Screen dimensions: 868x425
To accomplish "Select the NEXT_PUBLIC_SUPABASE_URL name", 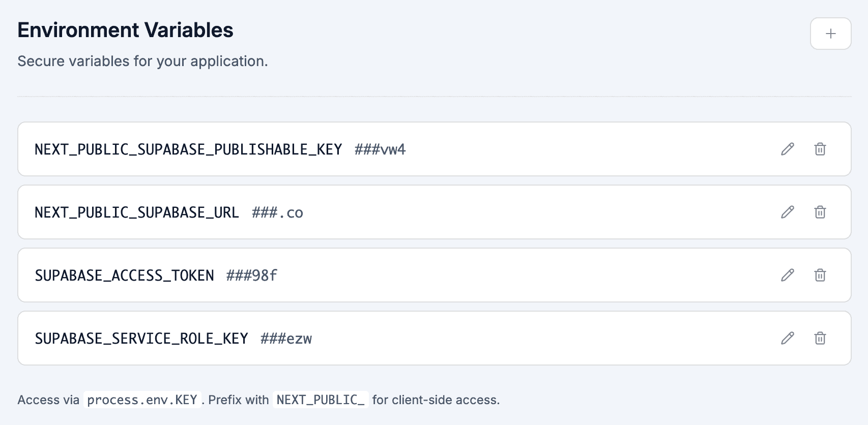I will click(136, 212).
